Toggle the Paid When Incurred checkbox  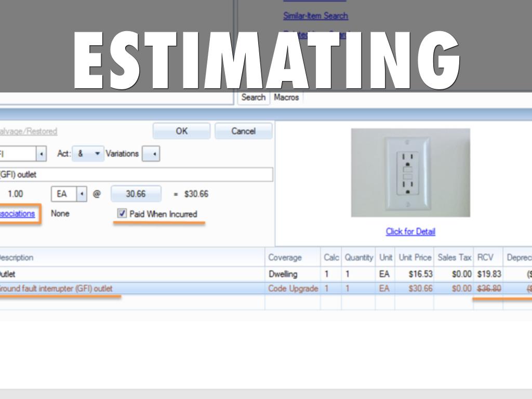pyautogui.click(x=122, y=214)
